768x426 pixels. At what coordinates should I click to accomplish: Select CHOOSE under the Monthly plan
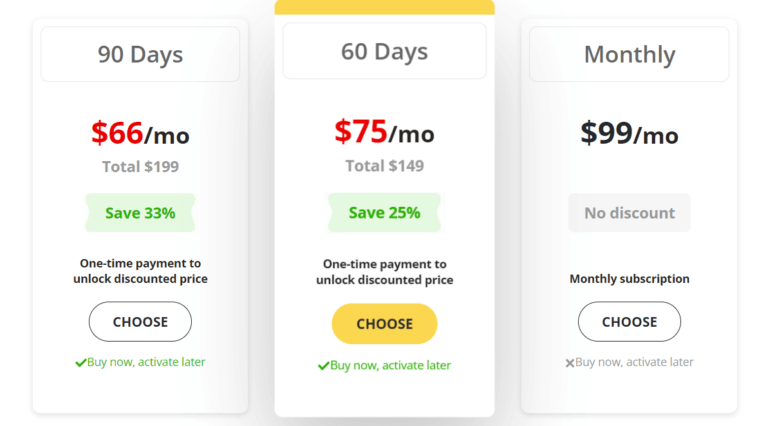click(629, 322)
